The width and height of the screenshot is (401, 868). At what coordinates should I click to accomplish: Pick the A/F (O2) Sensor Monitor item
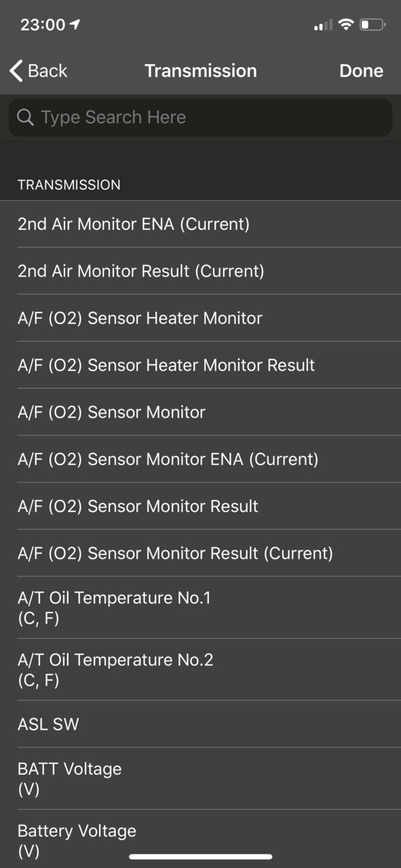[x=200, y=412]
